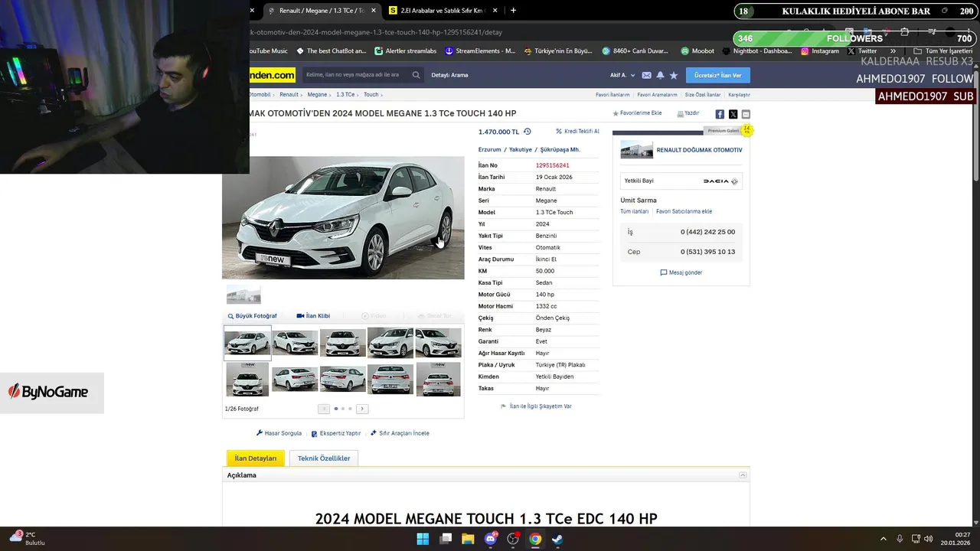Click Kredi Teklifi Al link
The height and width of the screenshot is (551, 980).
click(x=577, y=132)
